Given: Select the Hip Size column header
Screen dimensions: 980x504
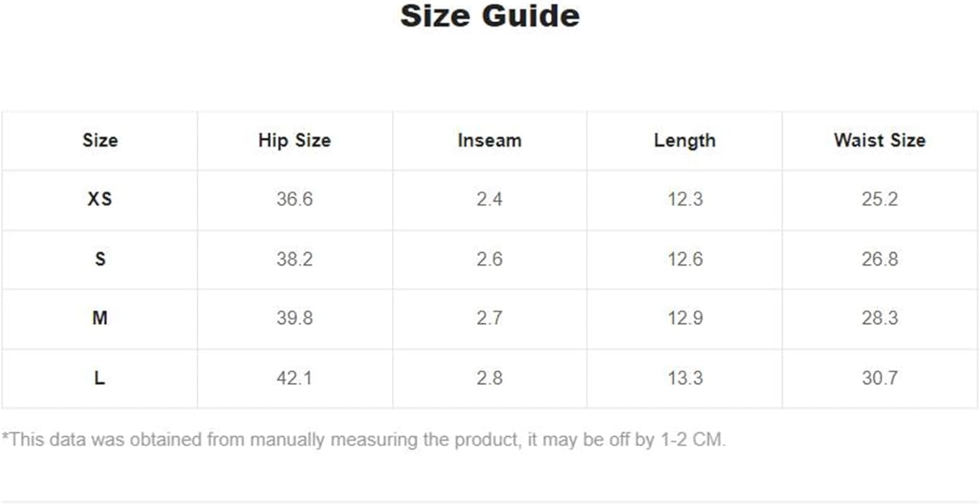Looking at the screenshot, I should pyautogui.click(x=295, y=140).
